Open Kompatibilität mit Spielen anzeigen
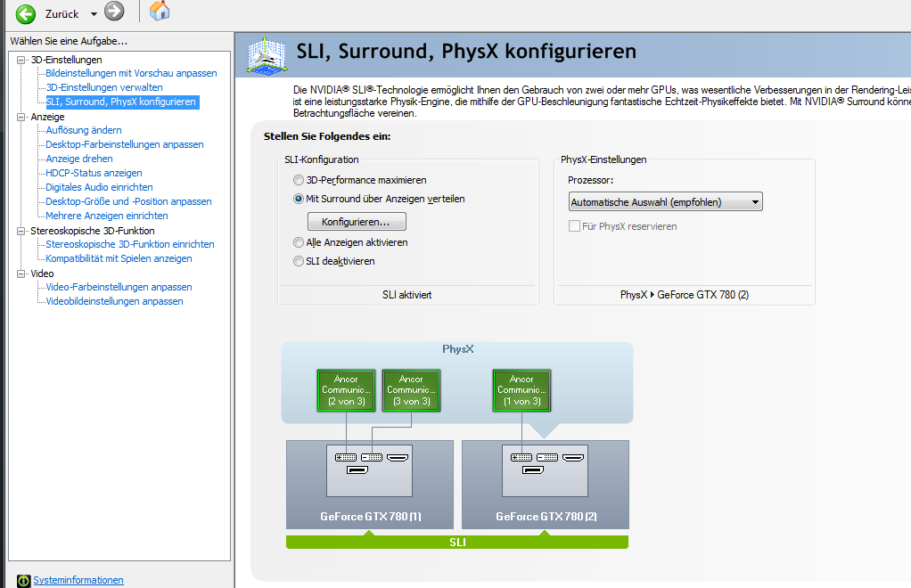911x588 pixels. (x=119, y=258)
